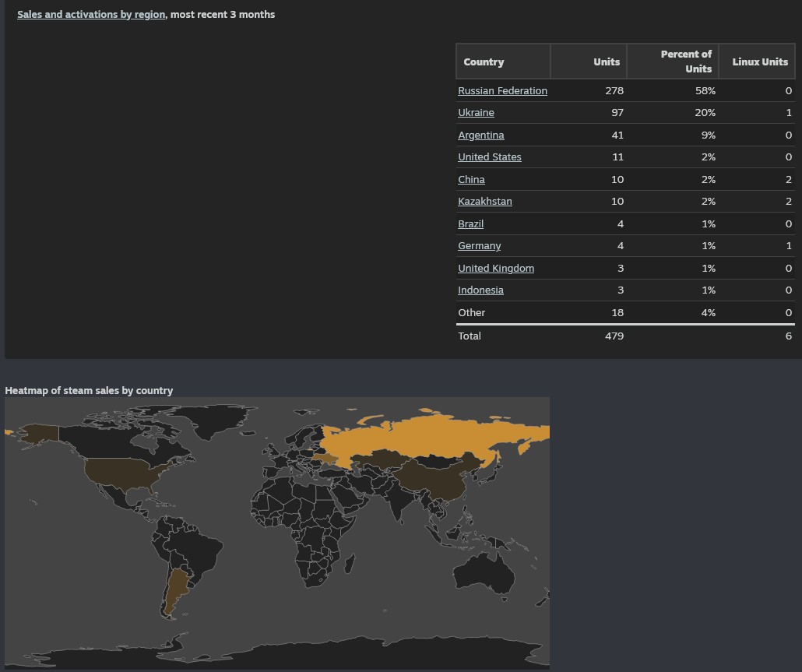This screenshot has width=802, height=672.
Task: View Kazakhstan sales details link
Action: pos(484,202)
